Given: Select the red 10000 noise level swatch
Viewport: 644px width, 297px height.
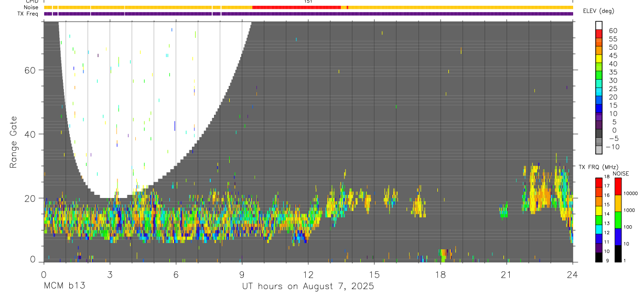Looking at the screenshot, I should coord(618,186).
